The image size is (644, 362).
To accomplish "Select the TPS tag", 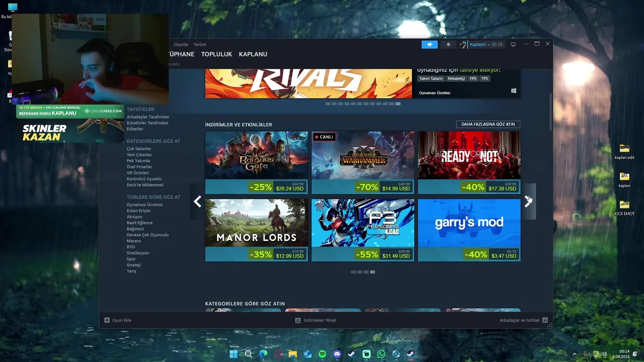I will click(x=485, y=78).
